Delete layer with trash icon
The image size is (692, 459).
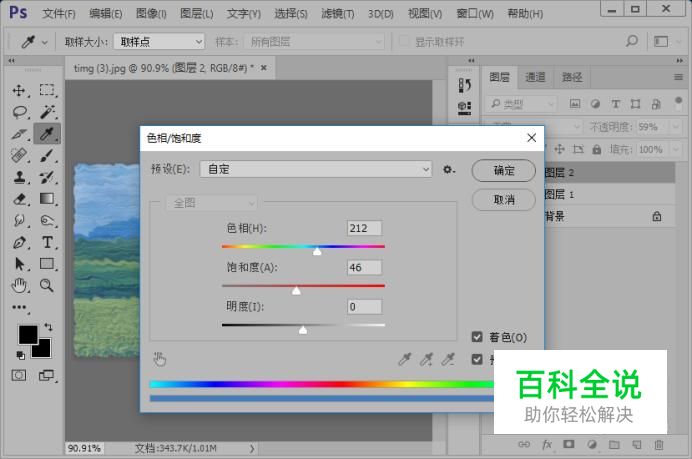pos(659,444)
